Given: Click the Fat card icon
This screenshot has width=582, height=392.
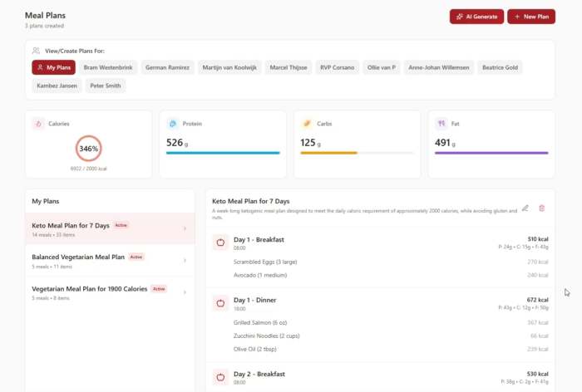Looking at the screenshot, I should point(441,123).
